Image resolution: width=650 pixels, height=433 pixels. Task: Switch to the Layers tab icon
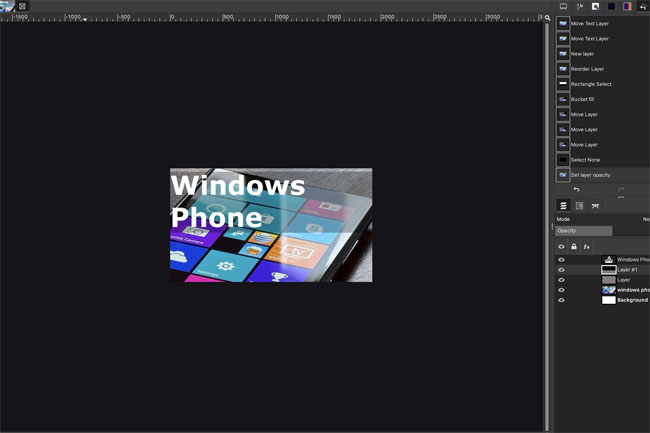point(563,206)
